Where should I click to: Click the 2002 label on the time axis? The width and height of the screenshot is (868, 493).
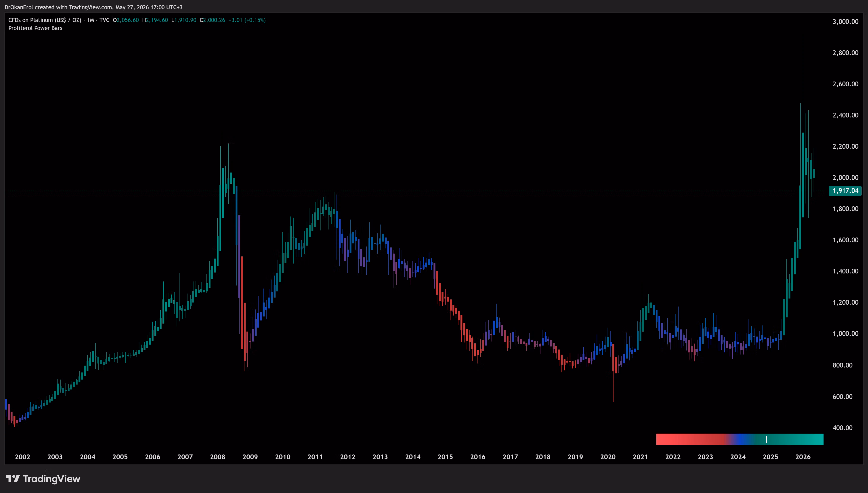(22, 457)
